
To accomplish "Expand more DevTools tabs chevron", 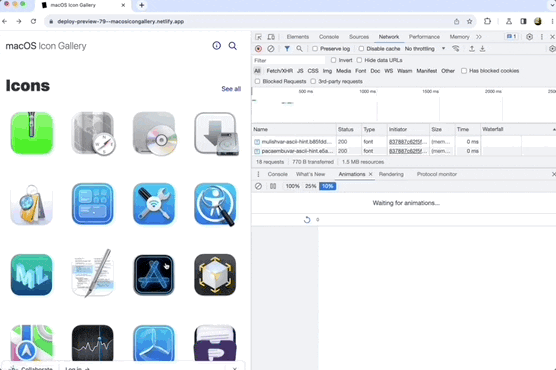I will [x=479, y=37].
